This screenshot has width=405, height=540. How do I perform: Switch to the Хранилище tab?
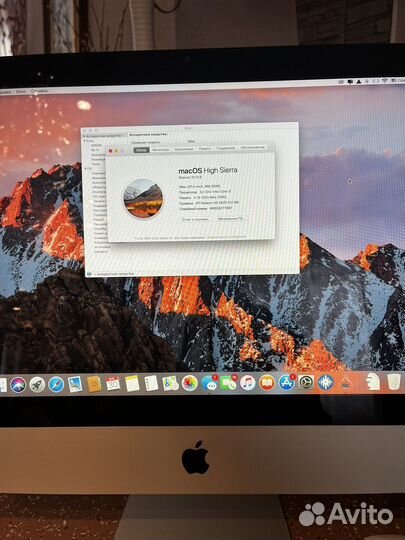click(184, 149)
